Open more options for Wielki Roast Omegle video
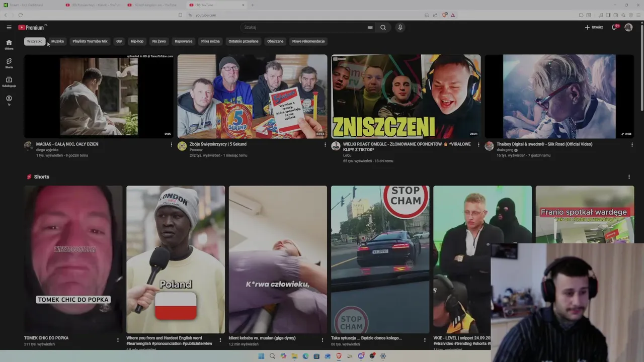 coord(478,144)
